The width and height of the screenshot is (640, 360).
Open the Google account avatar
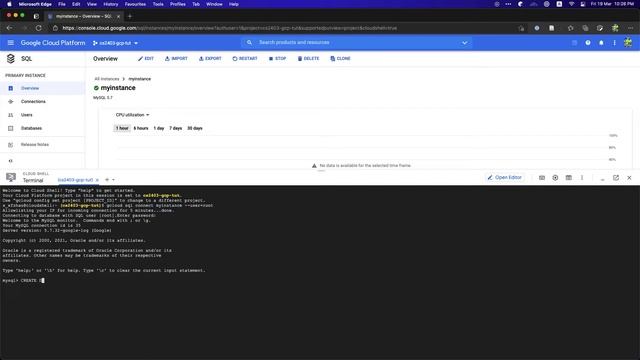[628, 42]
